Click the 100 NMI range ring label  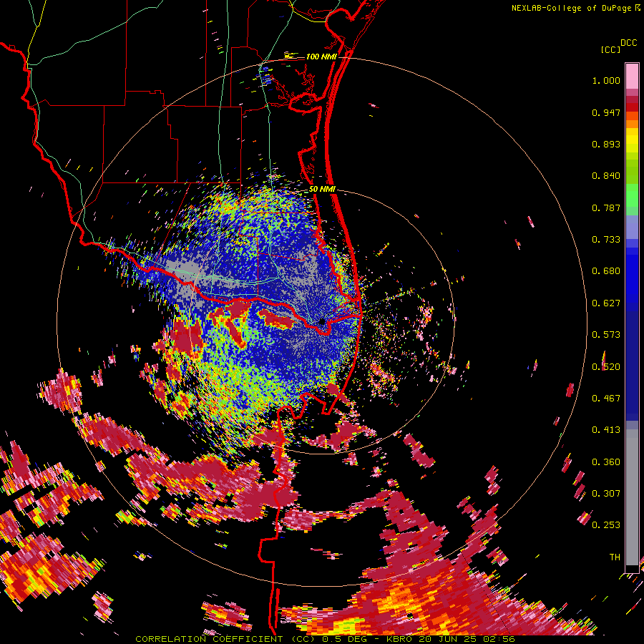point(321,57)
